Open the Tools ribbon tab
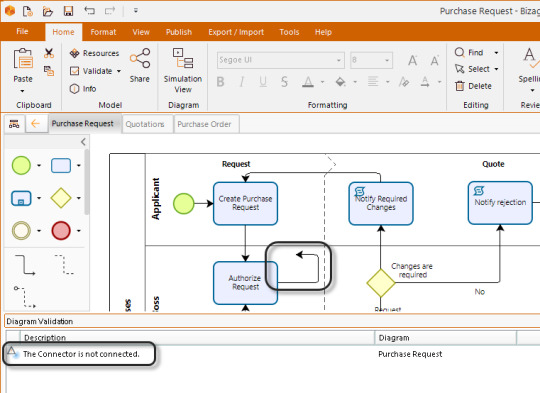Screen dimensions: 540x393 click(289, 32)
